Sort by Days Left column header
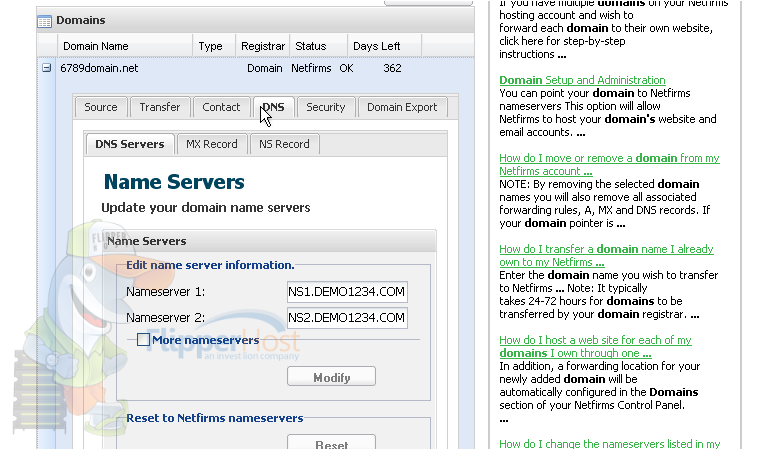The width and height of the screenshot is (776, 450). pos(384,46)
